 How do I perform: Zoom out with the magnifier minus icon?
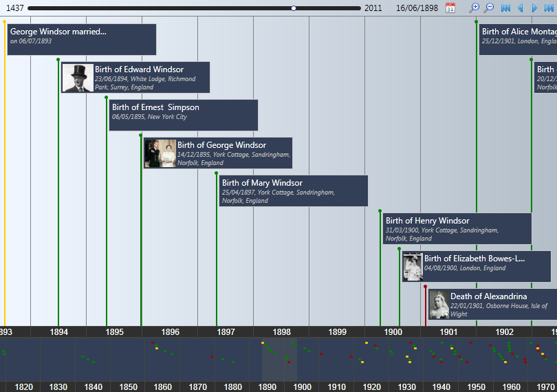tap(489, 8)
